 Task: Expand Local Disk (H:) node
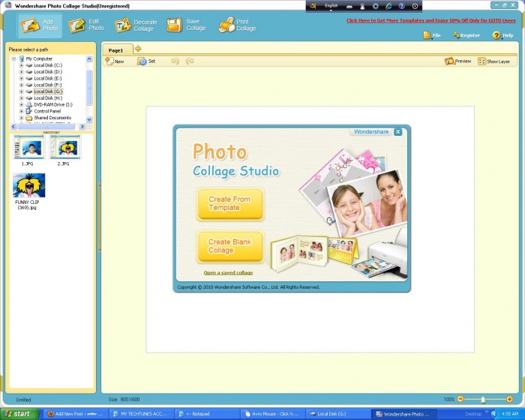pos(22,97)
